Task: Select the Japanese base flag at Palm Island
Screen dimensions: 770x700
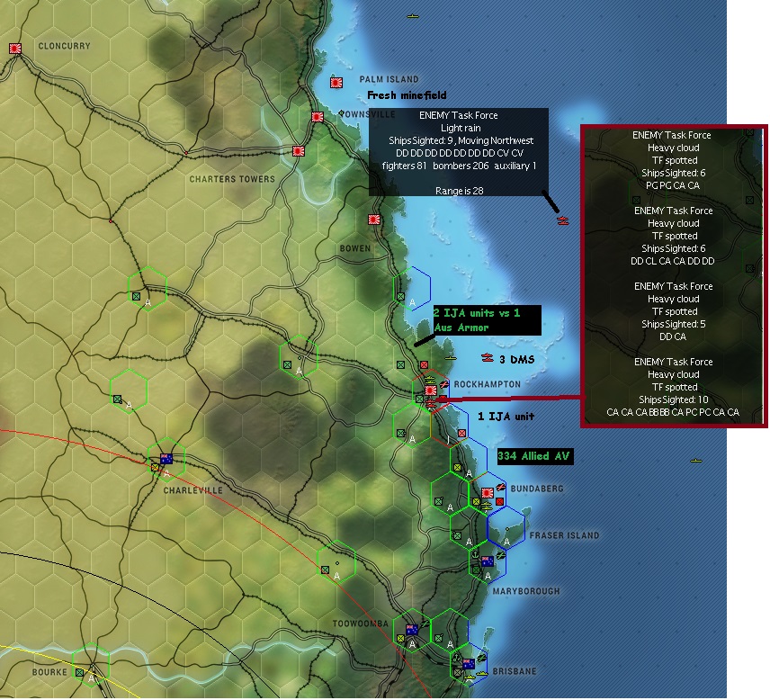Action: [x=336, y=83]
